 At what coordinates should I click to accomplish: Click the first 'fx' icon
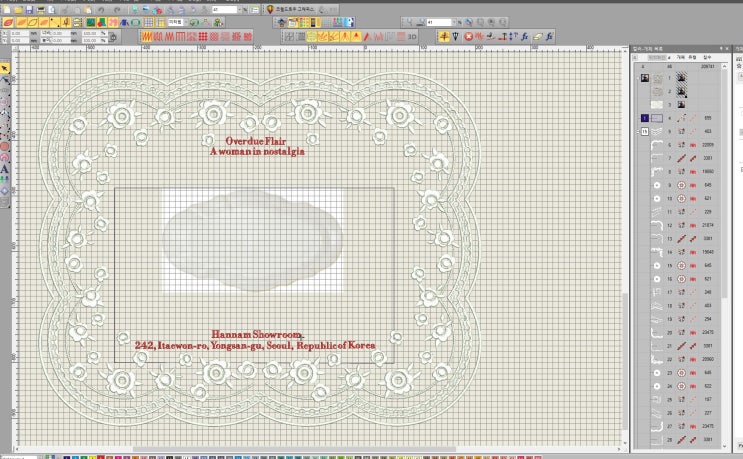click(525, 36)
